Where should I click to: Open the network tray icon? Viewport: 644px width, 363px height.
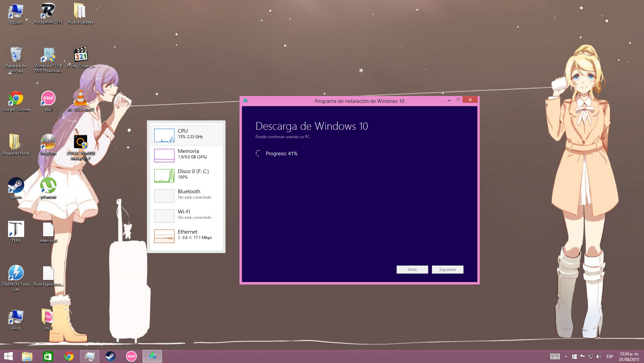pos(590,357)
